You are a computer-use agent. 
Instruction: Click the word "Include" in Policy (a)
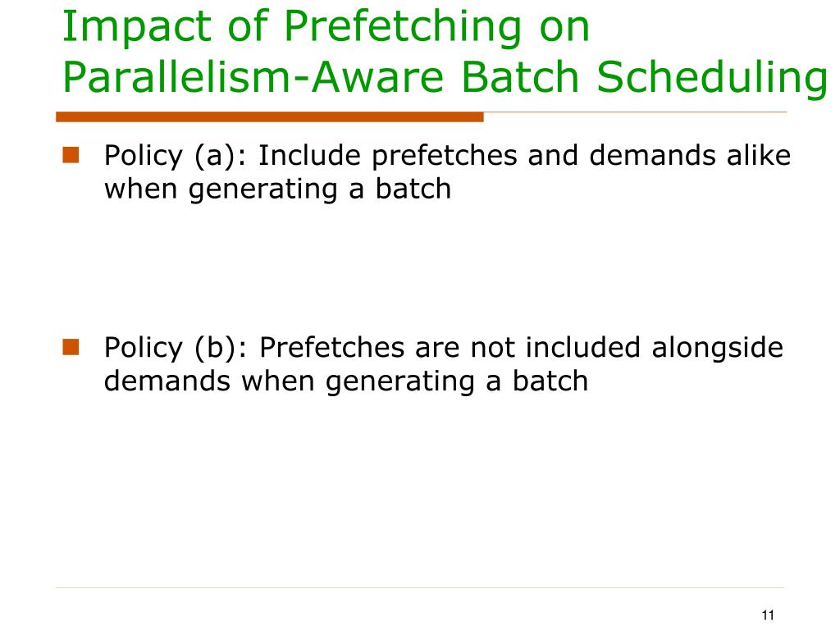[309, 155]
